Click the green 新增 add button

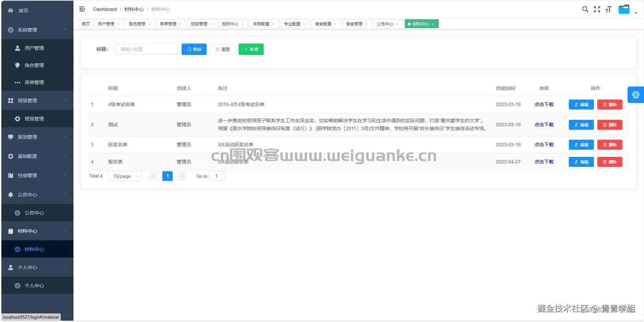click(251, 49)
